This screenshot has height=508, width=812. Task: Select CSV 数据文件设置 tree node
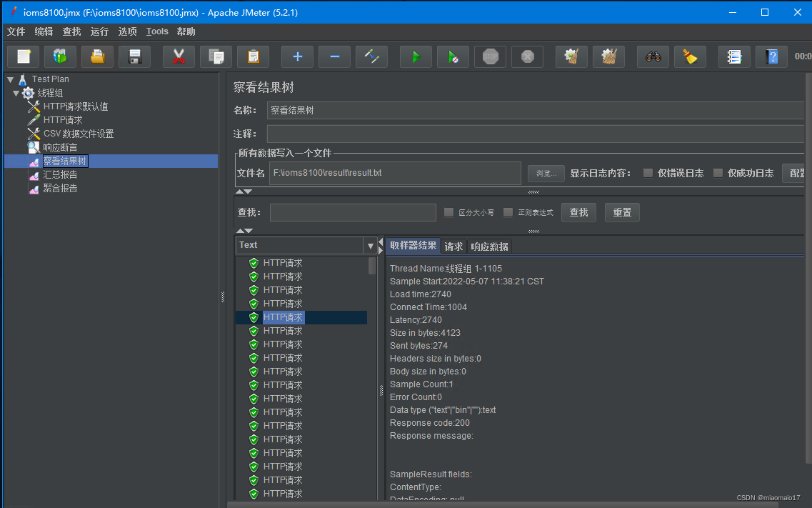(x=78, y=134)
